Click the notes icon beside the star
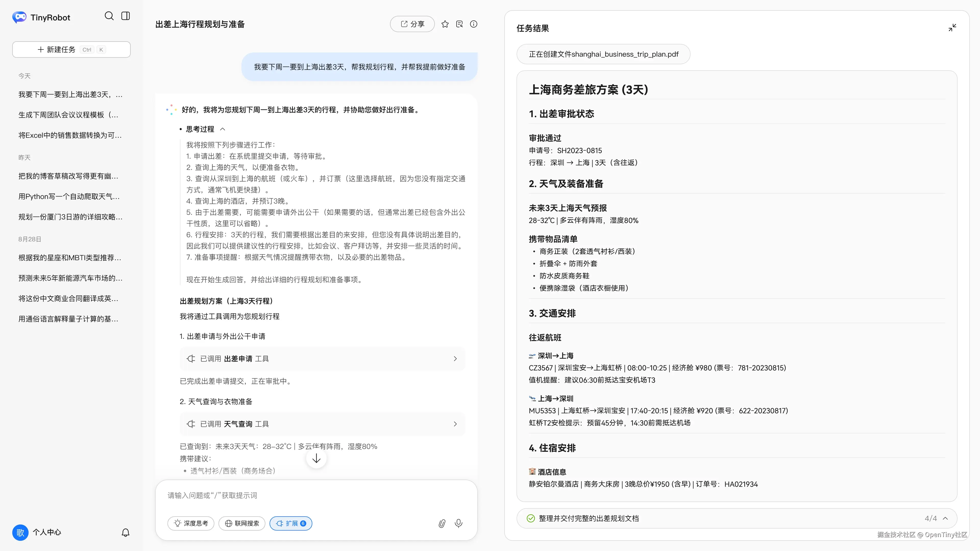980x551 pixels. [459, 24]
